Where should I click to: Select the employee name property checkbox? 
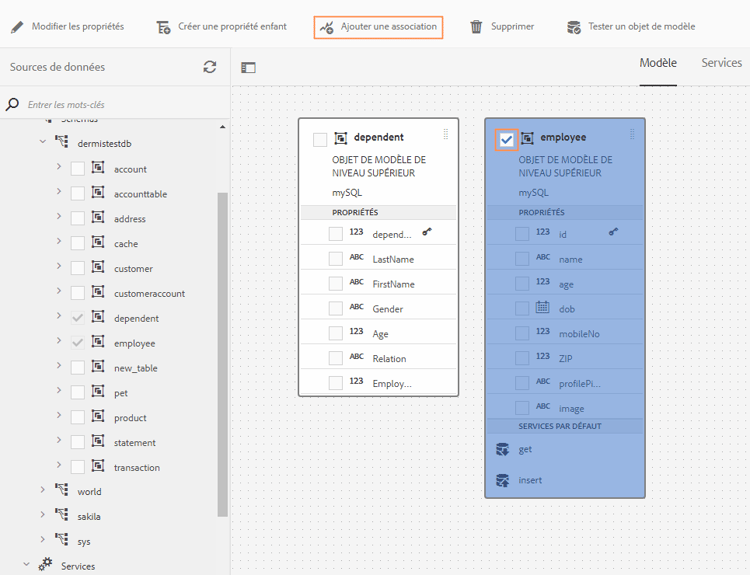click(522, 259)
